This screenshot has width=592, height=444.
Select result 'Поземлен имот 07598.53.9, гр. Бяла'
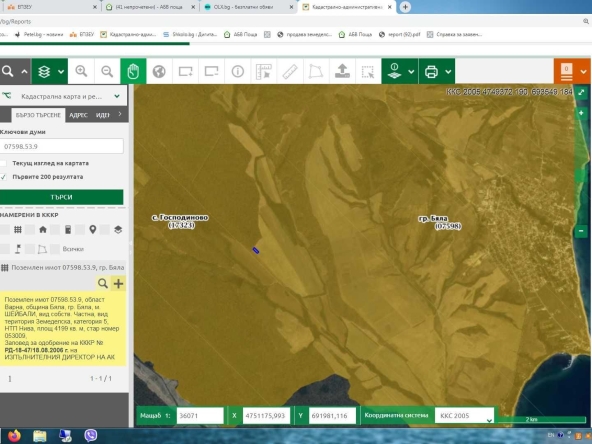coord(63,267)
